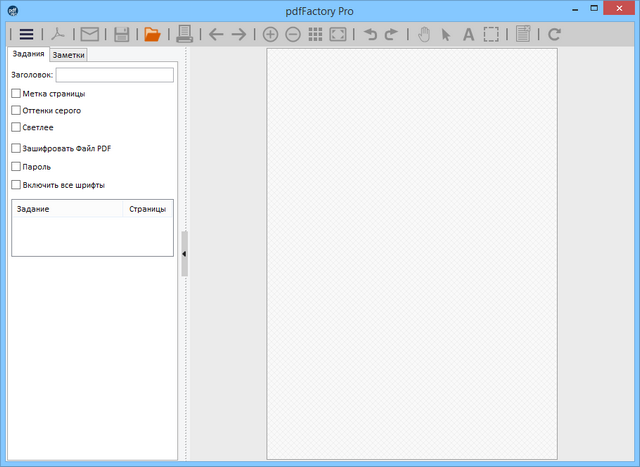The height and width of the screenshot is (467, 640).
Task: Enable the Пароль checkbox
Action: [x=16, y=166]
